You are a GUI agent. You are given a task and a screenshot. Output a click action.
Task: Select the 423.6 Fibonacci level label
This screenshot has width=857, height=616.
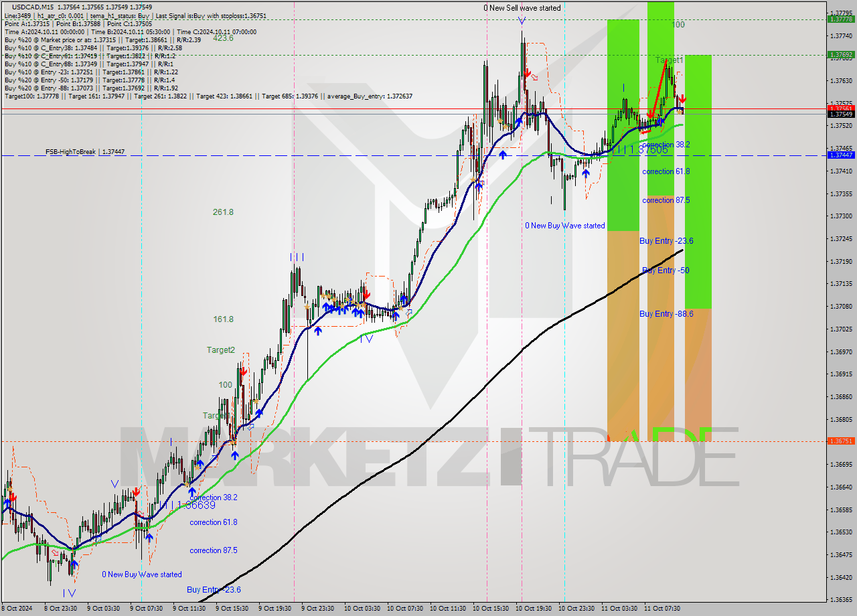pos(223,38)
